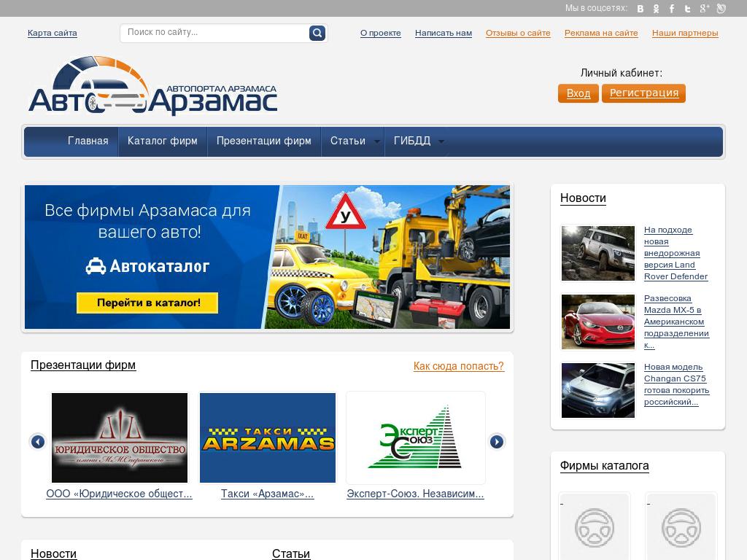
Task: Open the Facebook social icon
Action: click(x=672, y=8)
